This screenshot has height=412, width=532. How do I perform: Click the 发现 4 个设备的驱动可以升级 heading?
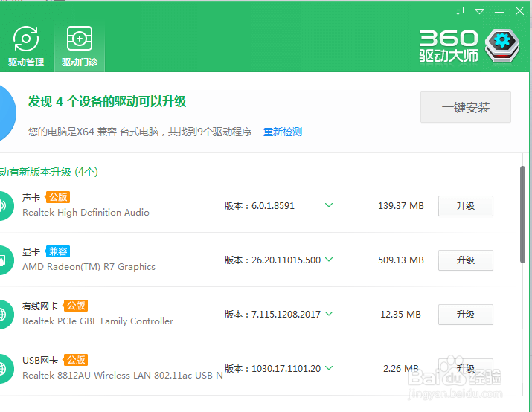[x=107, y=101]
